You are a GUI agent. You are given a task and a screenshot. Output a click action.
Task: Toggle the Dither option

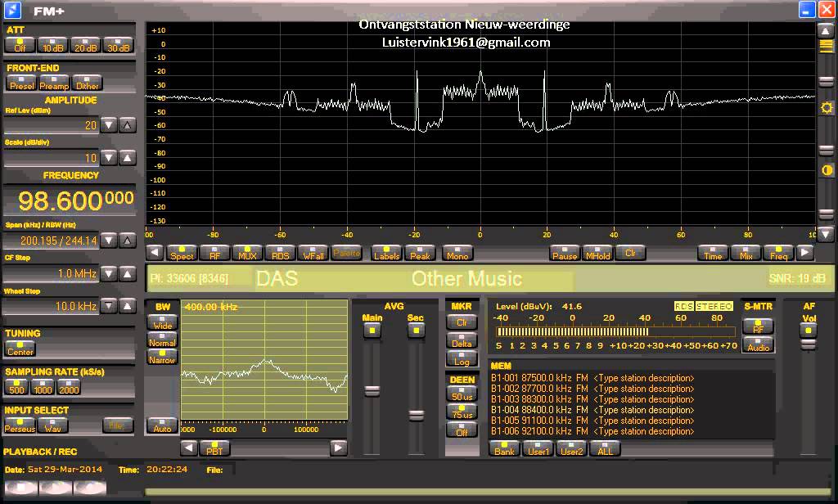click(x=87, y=83)
